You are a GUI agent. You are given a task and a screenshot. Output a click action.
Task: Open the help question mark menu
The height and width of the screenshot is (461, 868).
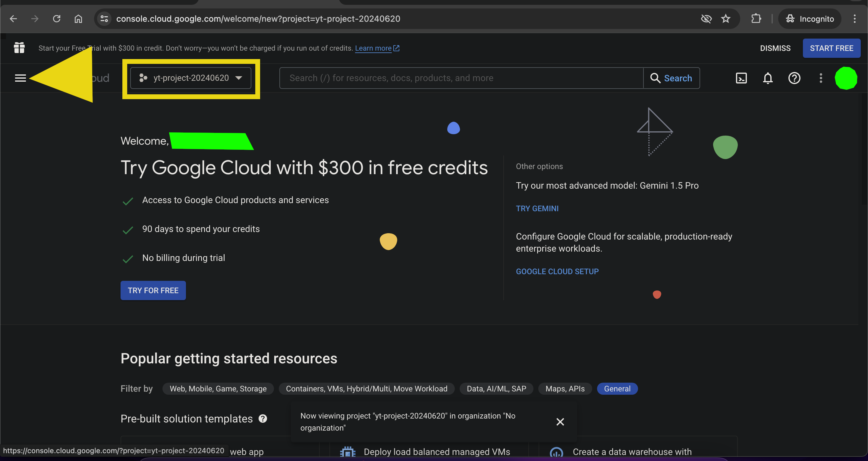tap(794, 78)
